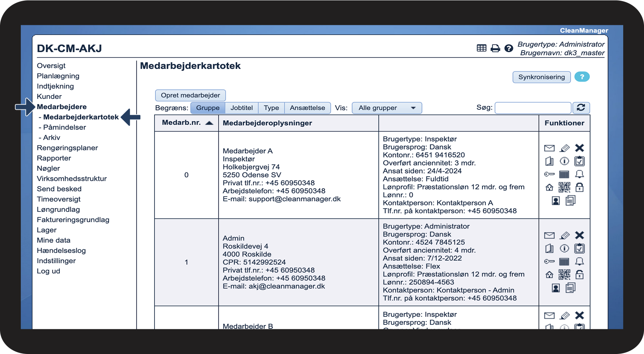Open bell notifications for Medarbejder A
The image size is (644, 354).
[x=579, y=174]
